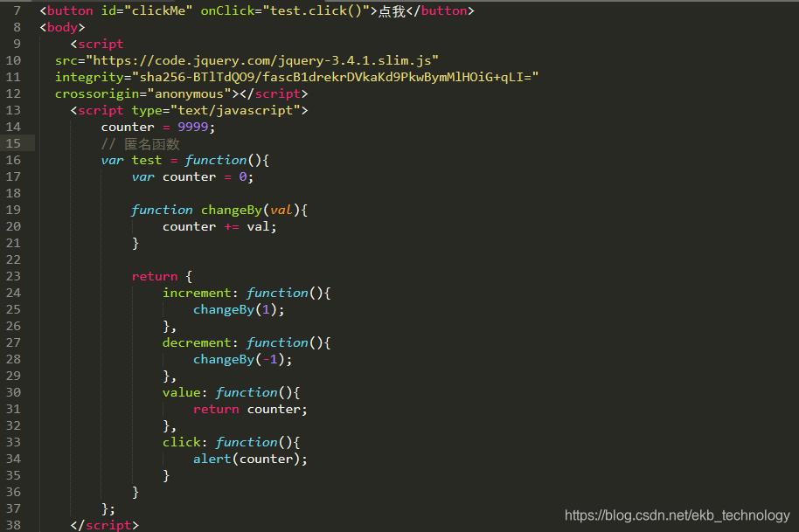Click the closing </button> tag

click(x=441, y=10)
